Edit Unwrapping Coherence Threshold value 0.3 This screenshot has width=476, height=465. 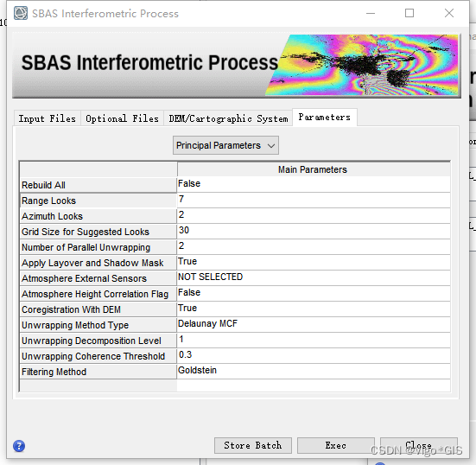point(314,355)
